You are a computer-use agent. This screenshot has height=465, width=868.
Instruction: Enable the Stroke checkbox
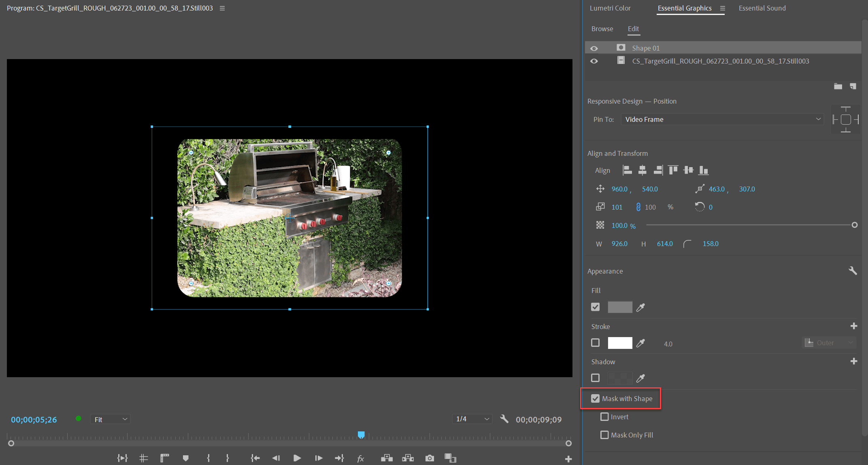595,343
